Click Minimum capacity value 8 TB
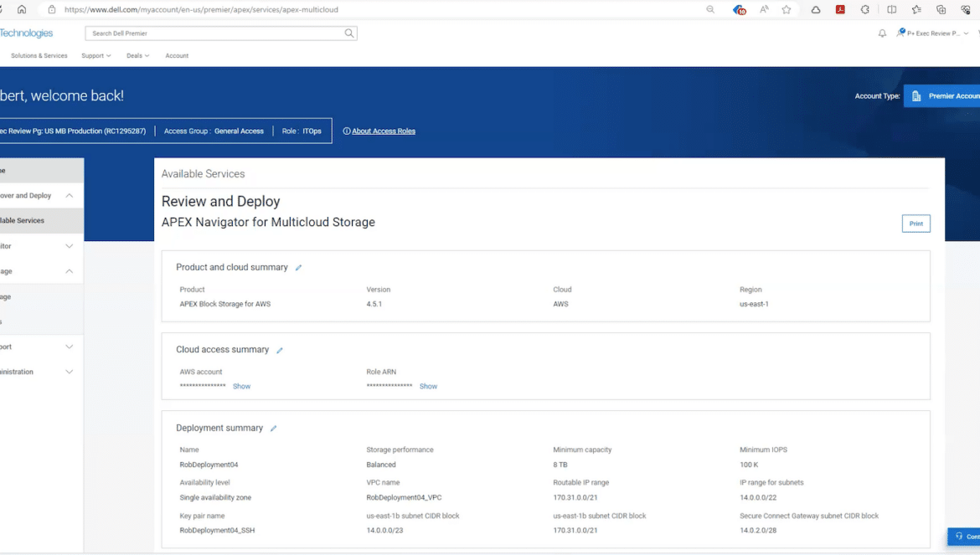The width and height of the screenshot is (980, 555). (x=560, y=465)
